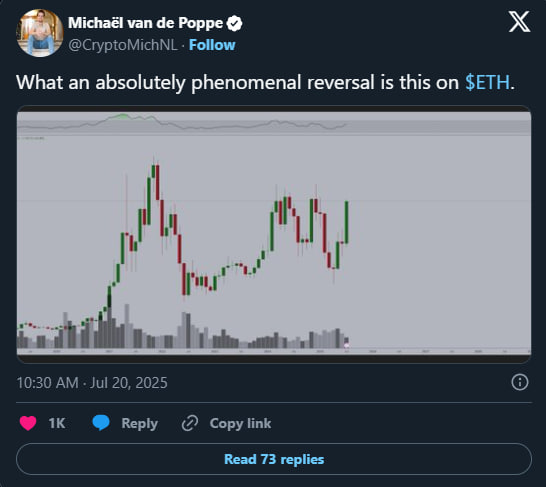This screenshot has width=546, height=487.
Task: Click the blue reply bubble icon
Action: (101, 423)
